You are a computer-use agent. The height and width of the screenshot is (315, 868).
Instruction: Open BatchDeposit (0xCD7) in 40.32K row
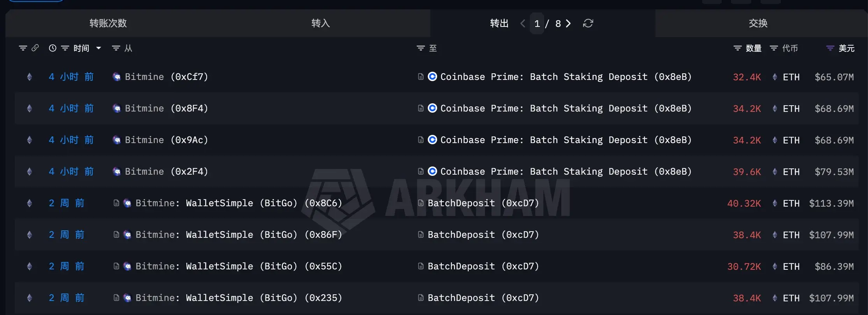(483, 203)
